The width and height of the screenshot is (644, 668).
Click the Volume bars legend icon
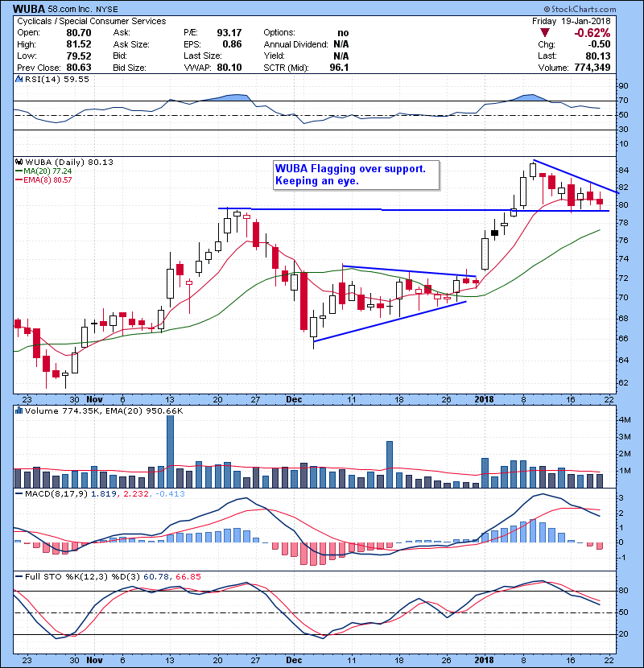pyautogui.click(x=19, y=410)
